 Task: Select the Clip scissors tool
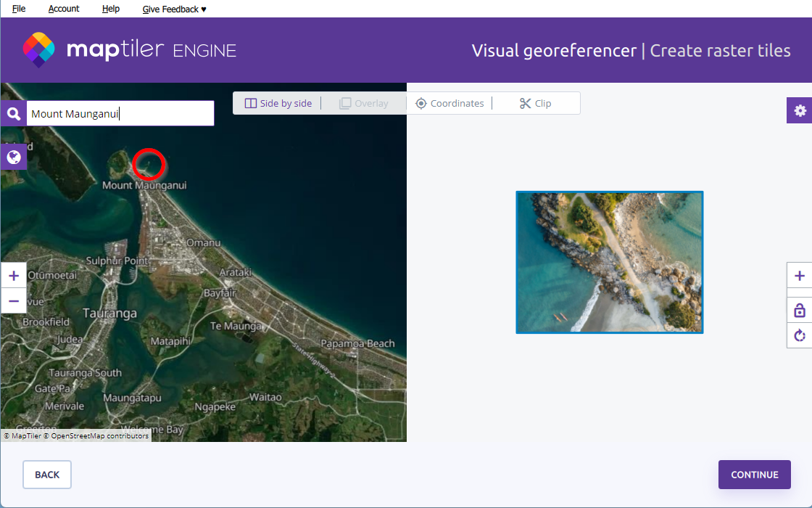536,104
